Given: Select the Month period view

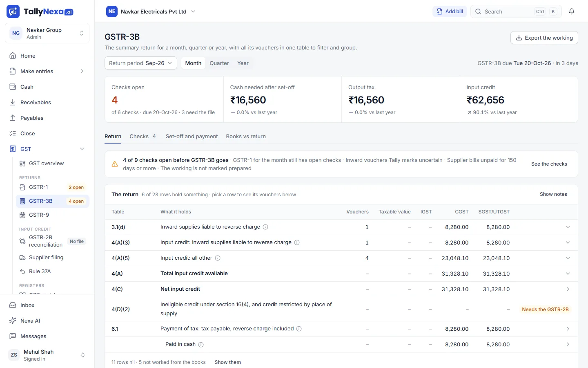Looking at the screenshot, I should (193, 63).
